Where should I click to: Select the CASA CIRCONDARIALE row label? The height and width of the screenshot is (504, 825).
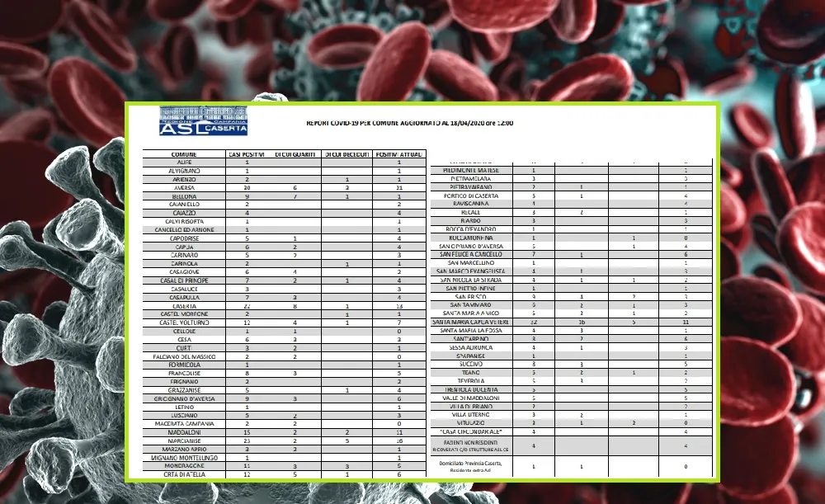tap(471, 431)
